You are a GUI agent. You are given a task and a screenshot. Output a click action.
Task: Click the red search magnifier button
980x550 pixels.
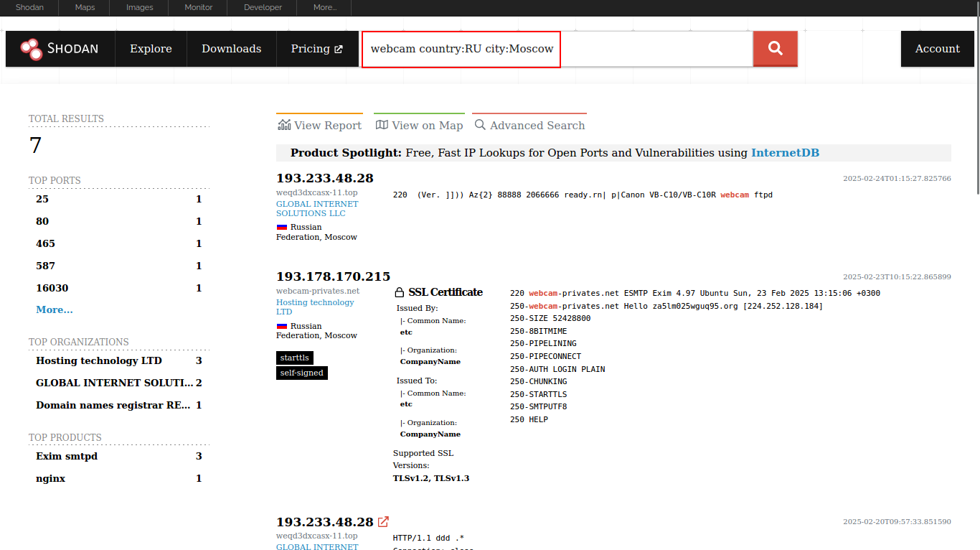[775, 49]
